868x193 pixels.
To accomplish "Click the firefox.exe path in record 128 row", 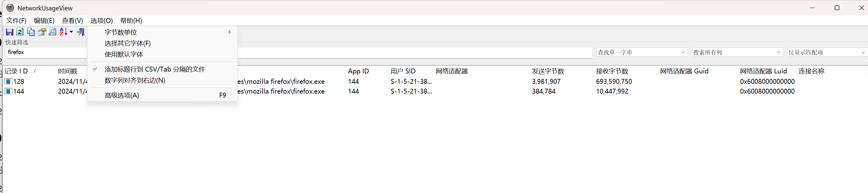I will [x=281, y=81].
